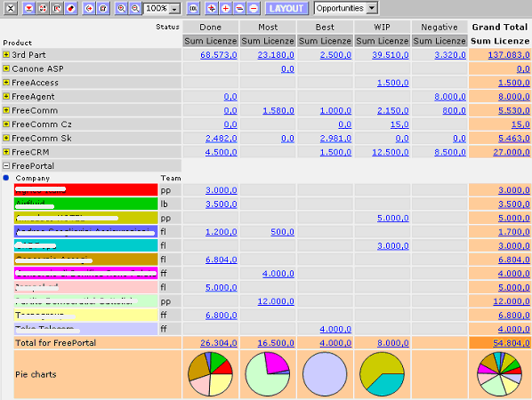Click the red eraser toolbar icon

(x=71, y=8)
